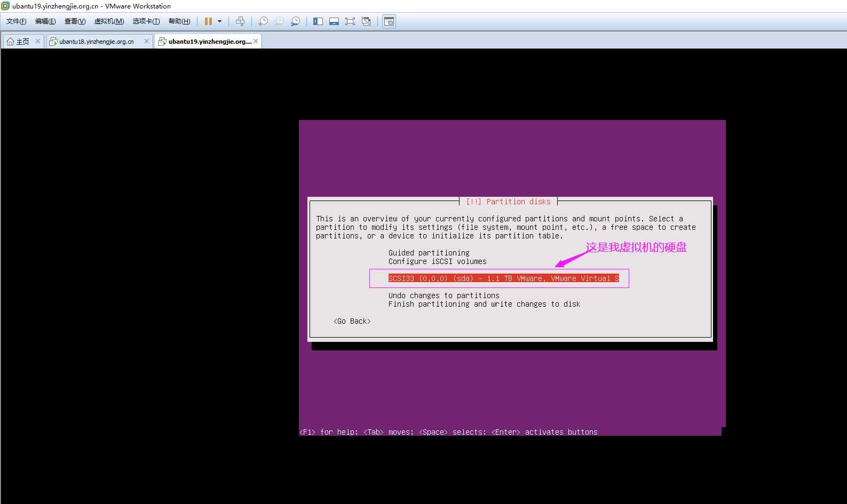The image size is (847, 504).
Task: Click the <Go Back> button
Action: [x=352, y=321]
